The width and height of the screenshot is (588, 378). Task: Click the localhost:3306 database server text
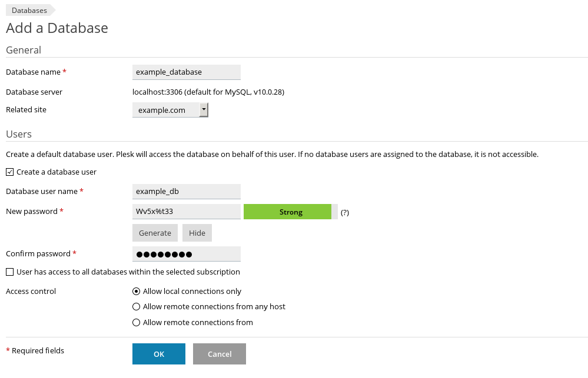pyautogui.click(x=208, y=92)
